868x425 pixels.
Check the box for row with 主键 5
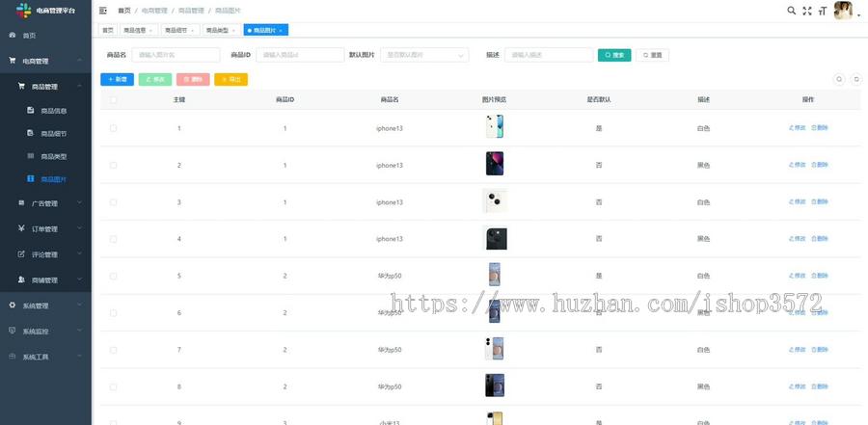click(x=114, y=276)
